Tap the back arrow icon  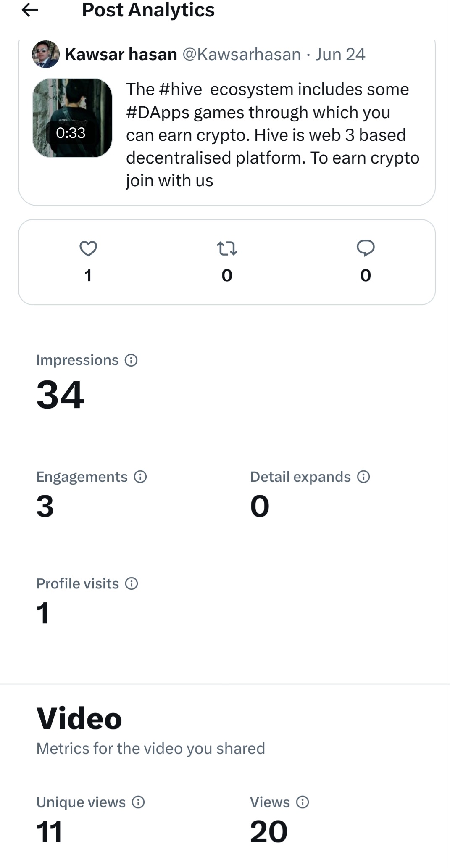(x=30, y=10)
